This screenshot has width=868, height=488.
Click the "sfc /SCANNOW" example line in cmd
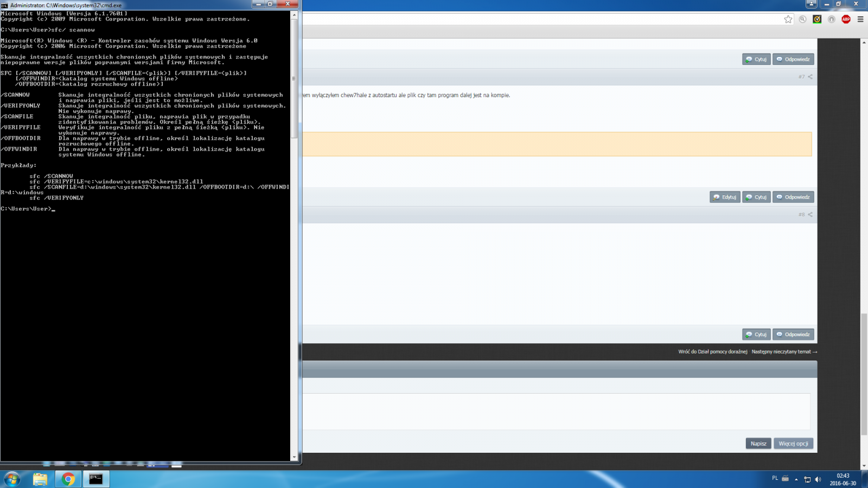[x=51, y=176]
